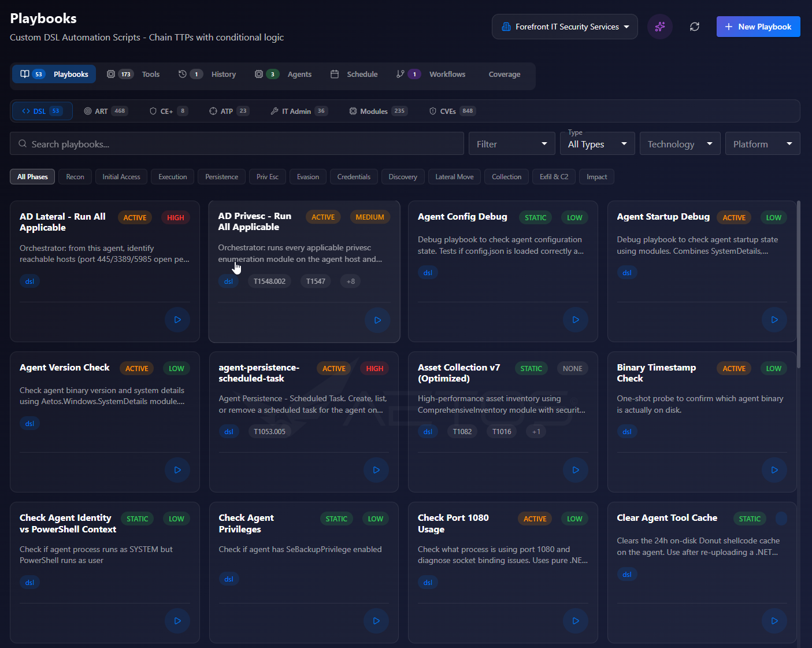Create a New Playbook
Viewport: 812px width, 648px height.
click(758, 27)
